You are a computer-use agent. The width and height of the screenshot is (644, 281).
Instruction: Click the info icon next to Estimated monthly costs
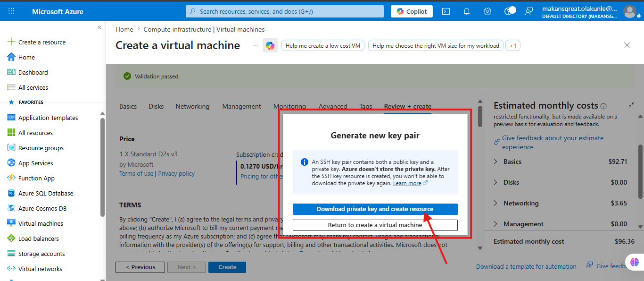603,106
